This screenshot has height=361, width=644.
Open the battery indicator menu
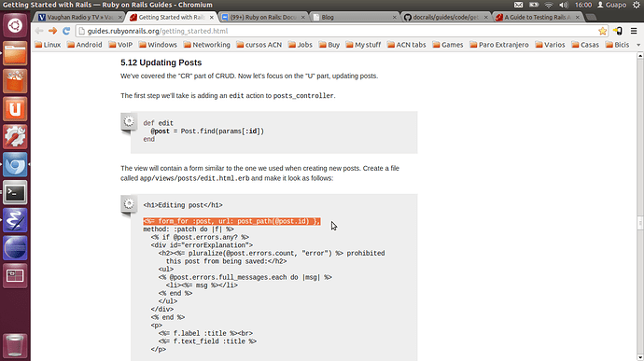tap(534, 5)
